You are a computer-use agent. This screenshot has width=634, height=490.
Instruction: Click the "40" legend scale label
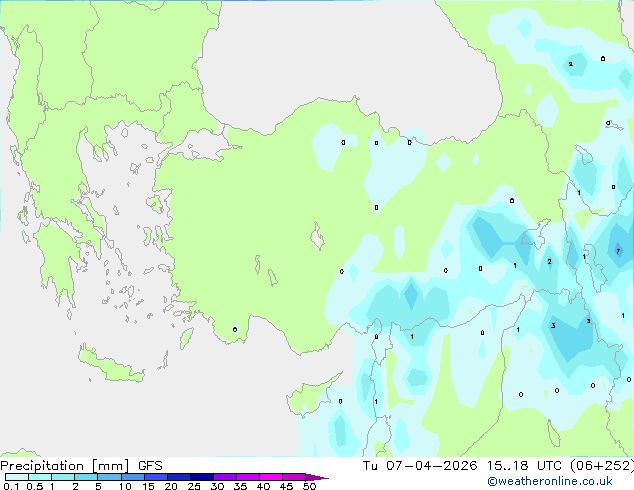pos(263,486)
